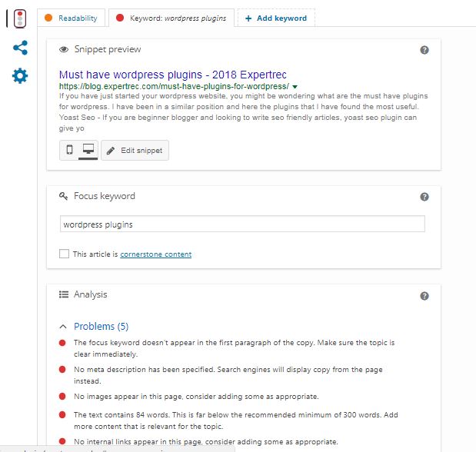Click the Problems (5) heading
This screenshot has width=476, height=452.
pyautogui.click(x=101, y=327)
